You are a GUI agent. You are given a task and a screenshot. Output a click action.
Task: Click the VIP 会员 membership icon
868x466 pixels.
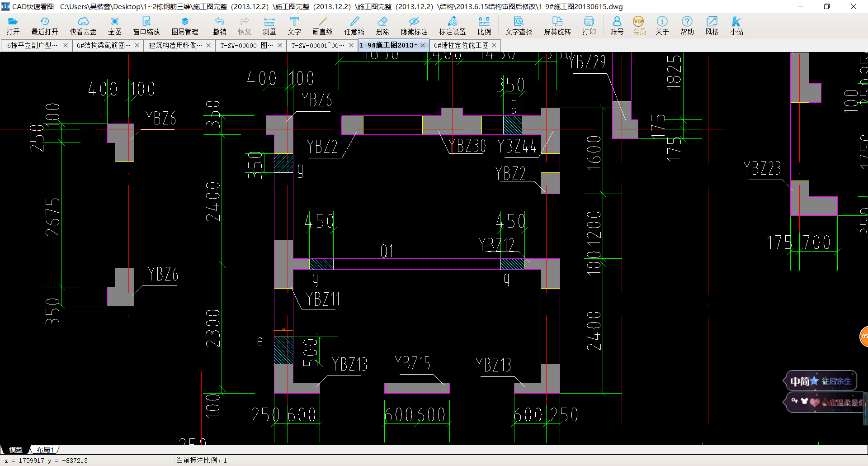[639, 26]
